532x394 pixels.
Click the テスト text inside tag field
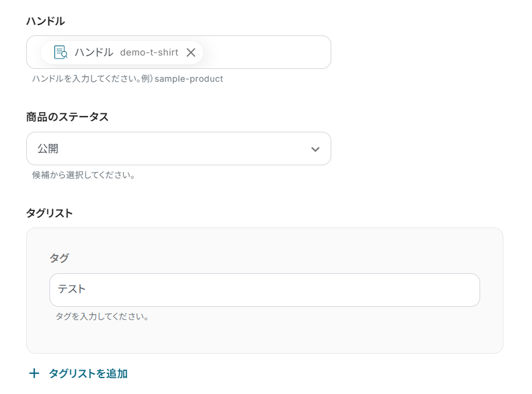pyautogui.click(x=72, y=290)
